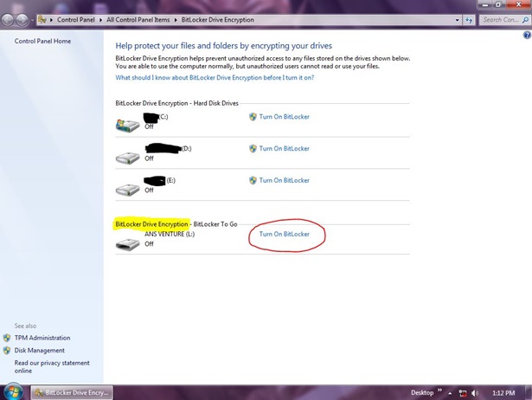The height and width of the screenshot is (400, 532).
Task: Click shield icon beside Disk Management
Action: (x=7, y=351)
